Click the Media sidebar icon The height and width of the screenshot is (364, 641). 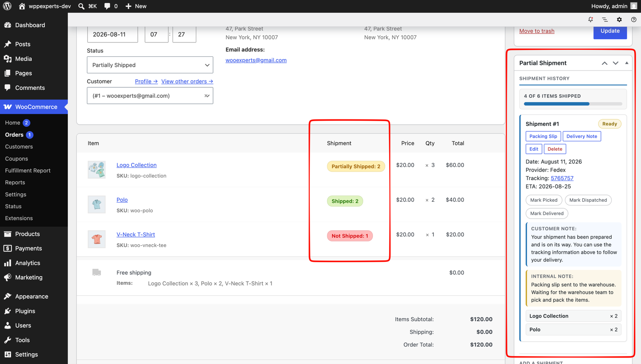point(8,58)
